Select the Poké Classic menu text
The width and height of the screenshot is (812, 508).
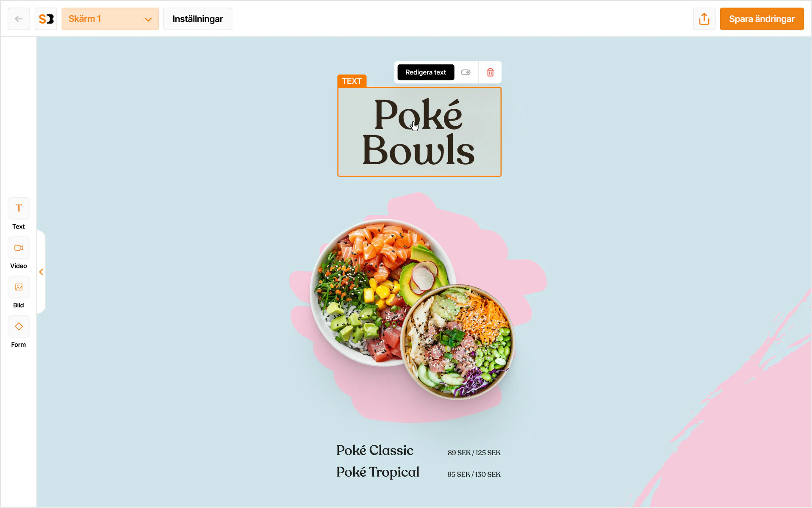click(375, 450)
